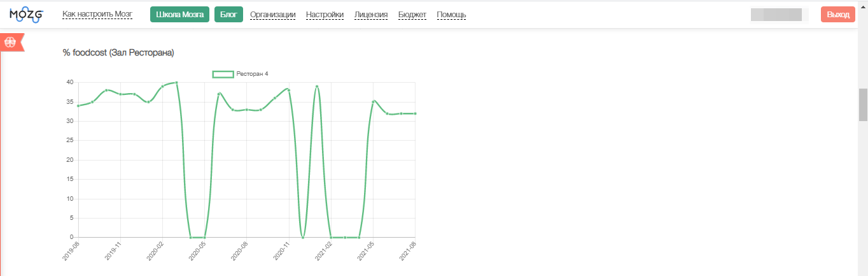Toggle Ресторан 4 legend color box
This screenshot has width=868, height=276.
[x=223, y=74]
